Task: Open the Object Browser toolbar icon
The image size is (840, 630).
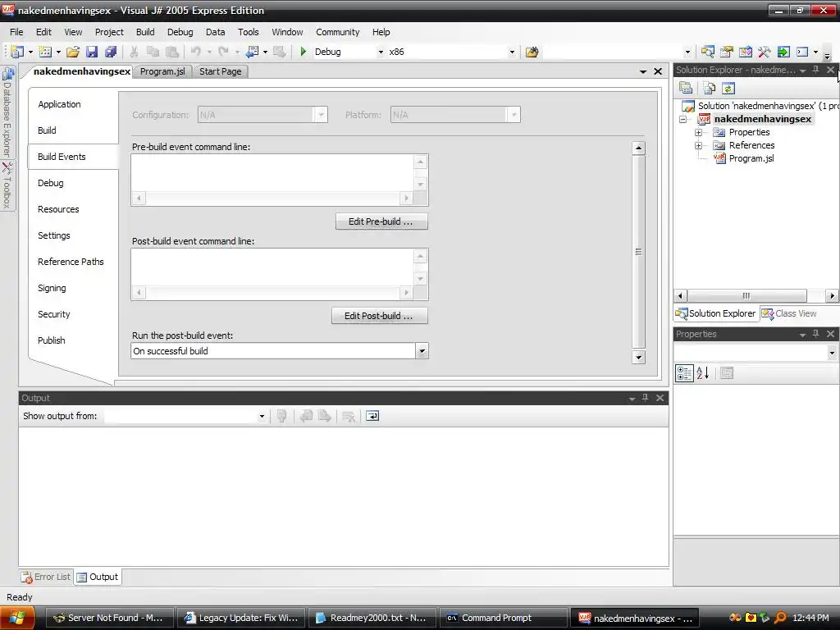Action: pyautogui.click(x=745, y=52)
